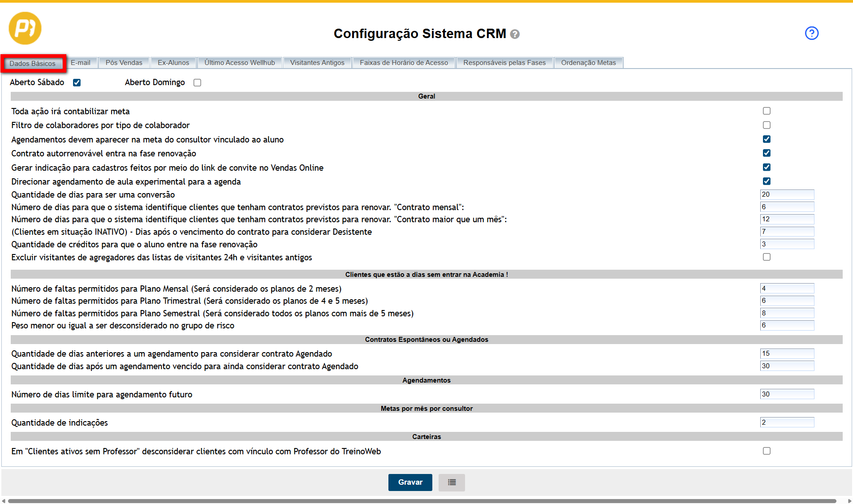Image resolution: width=853 pixels, height=504 pixels.
Task: Switch to the E-mail tab
Action: tap(81, 63)
